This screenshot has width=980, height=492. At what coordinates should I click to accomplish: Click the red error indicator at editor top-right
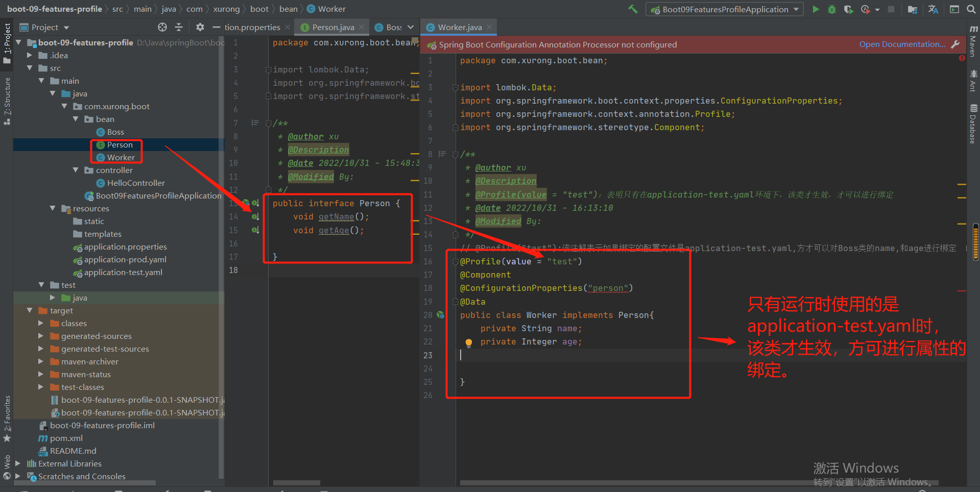[962, 58]
